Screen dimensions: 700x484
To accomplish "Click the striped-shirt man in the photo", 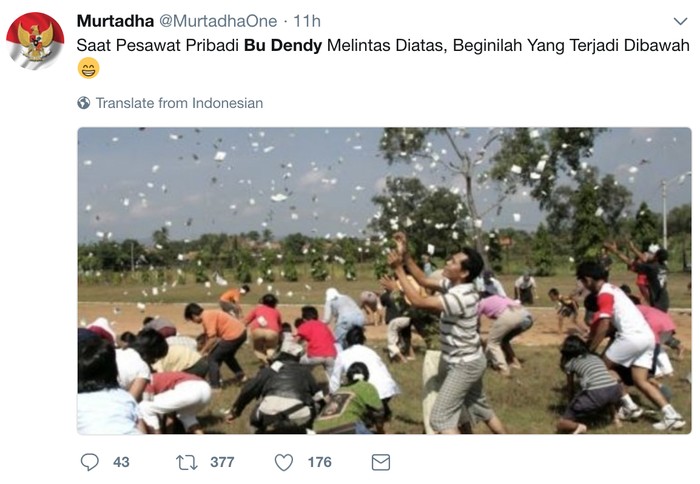I will click(460, 330).
